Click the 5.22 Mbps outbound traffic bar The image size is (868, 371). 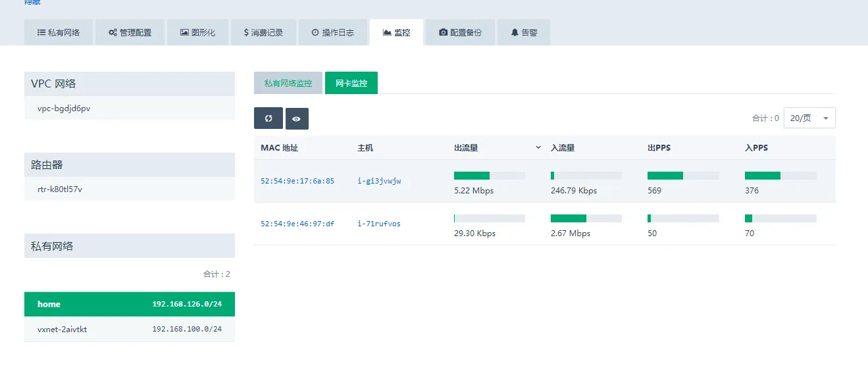[x=489, y=176]
